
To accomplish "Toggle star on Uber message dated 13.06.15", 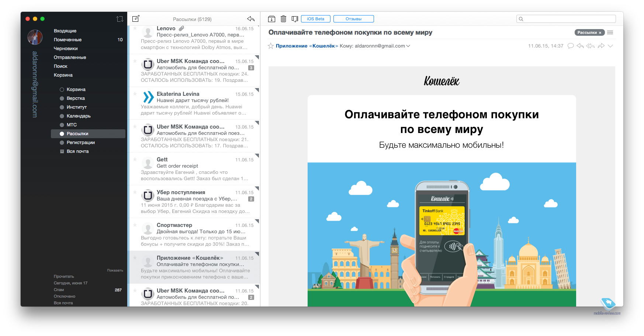I will pos(135,127).
